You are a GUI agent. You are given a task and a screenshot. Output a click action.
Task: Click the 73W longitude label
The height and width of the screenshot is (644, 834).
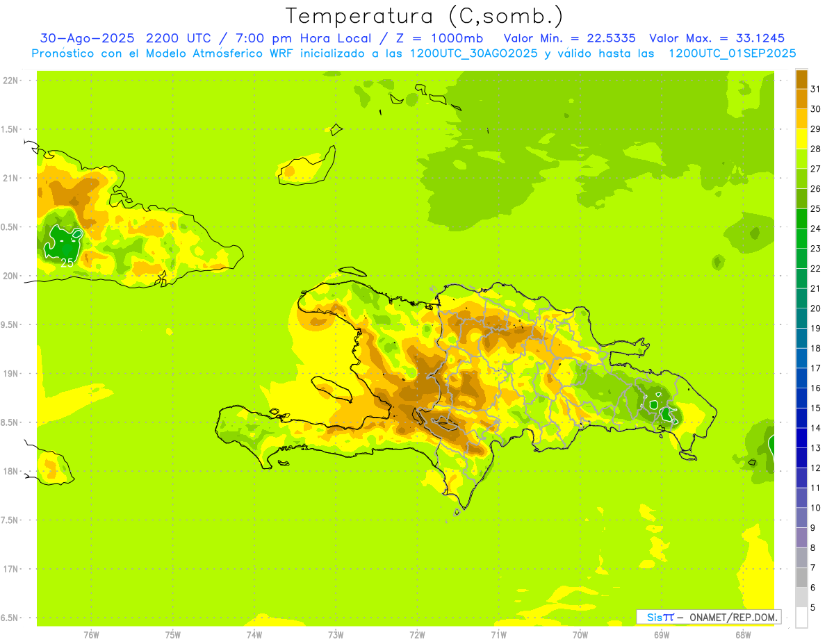pyautogui.click(x=336, y=635)
